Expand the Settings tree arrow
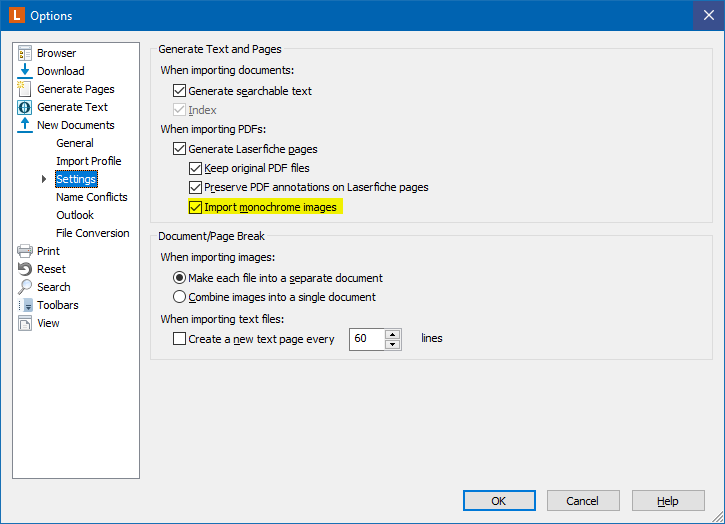 pyautogui.click(x=44, y=179)
